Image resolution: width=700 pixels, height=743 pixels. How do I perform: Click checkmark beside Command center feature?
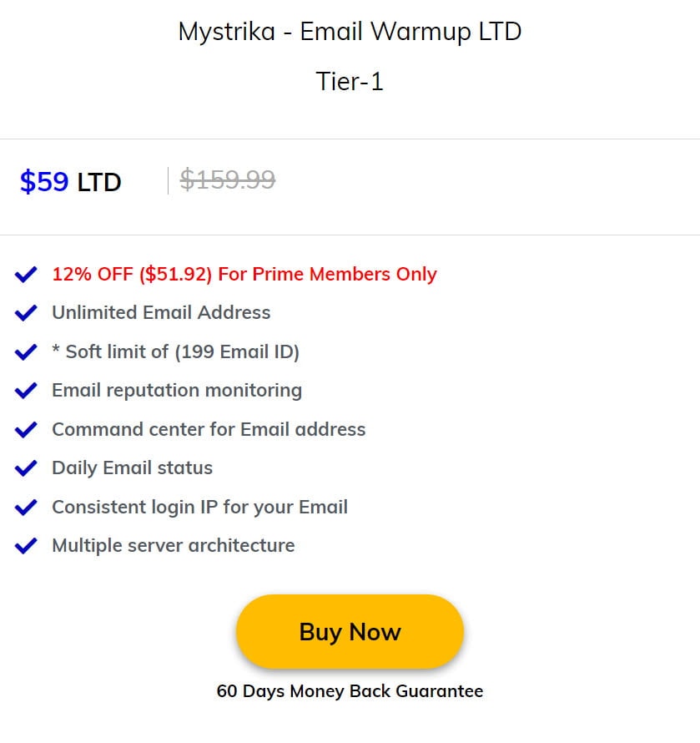[x=26, y=430]
